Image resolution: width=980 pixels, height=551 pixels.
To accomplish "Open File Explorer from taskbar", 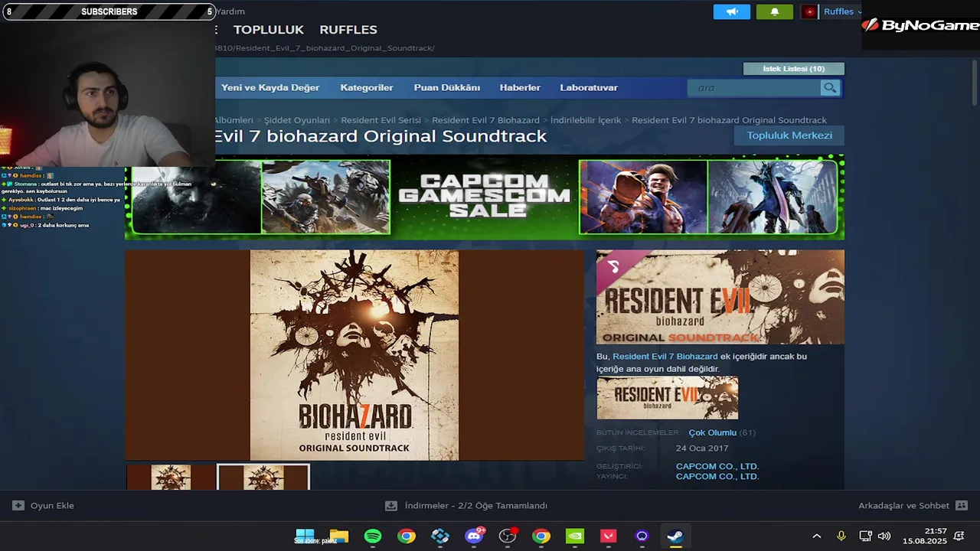I will click(338, 536).
